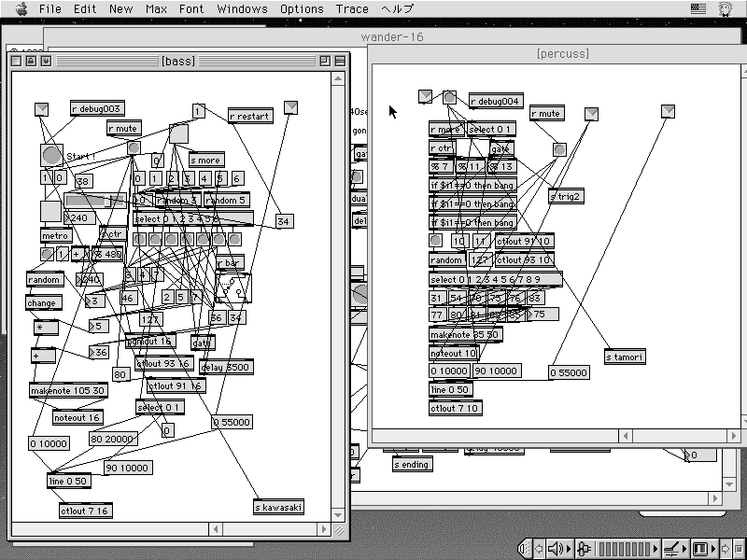Open the Max menu
The height and width of the screenshot is (560, 747).
coord(156,8)
